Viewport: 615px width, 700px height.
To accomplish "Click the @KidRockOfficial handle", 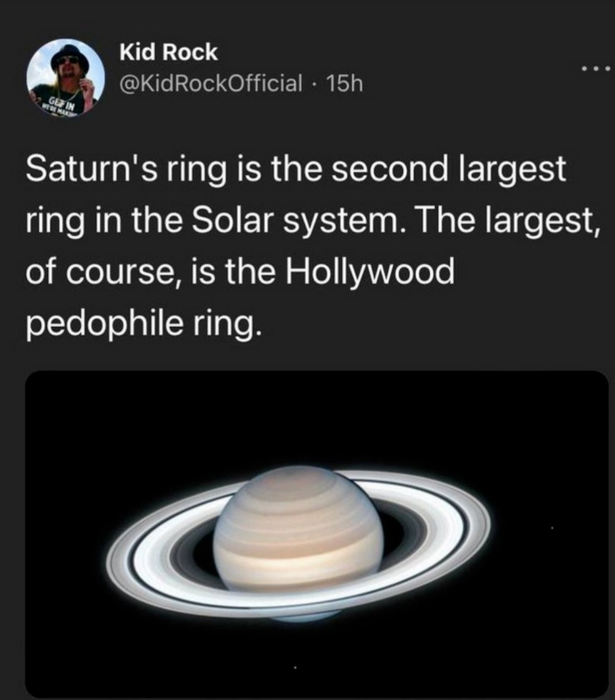I will pyautogui.click(x=211, y=83).
